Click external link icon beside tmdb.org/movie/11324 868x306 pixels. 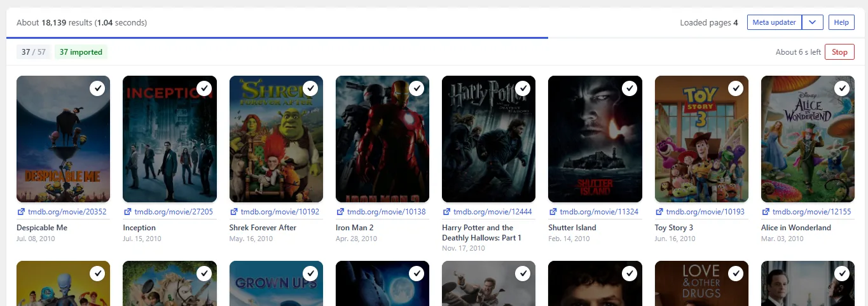pos(553,212)
